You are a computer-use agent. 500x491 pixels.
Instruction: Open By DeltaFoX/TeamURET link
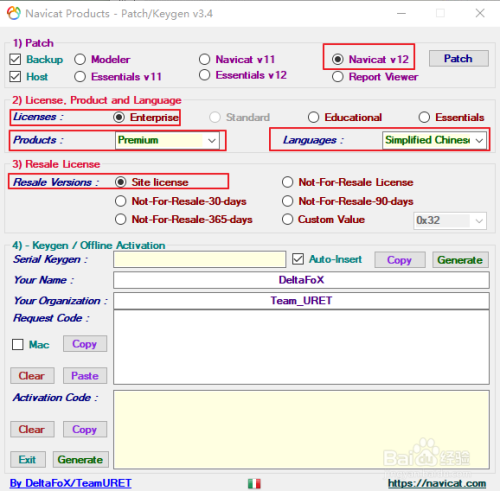click(71, 483)
